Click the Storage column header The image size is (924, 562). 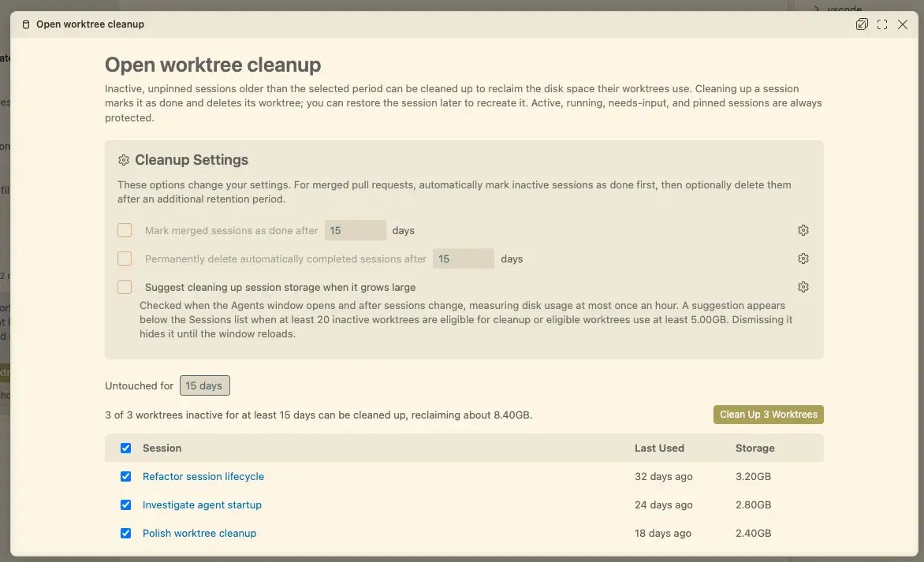coord(754,448)
